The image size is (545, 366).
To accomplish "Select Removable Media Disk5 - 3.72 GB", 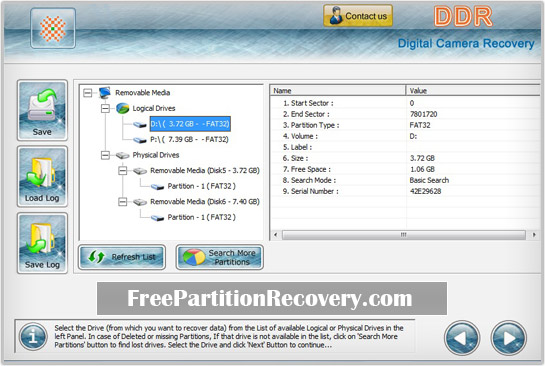I will [205, 171].
